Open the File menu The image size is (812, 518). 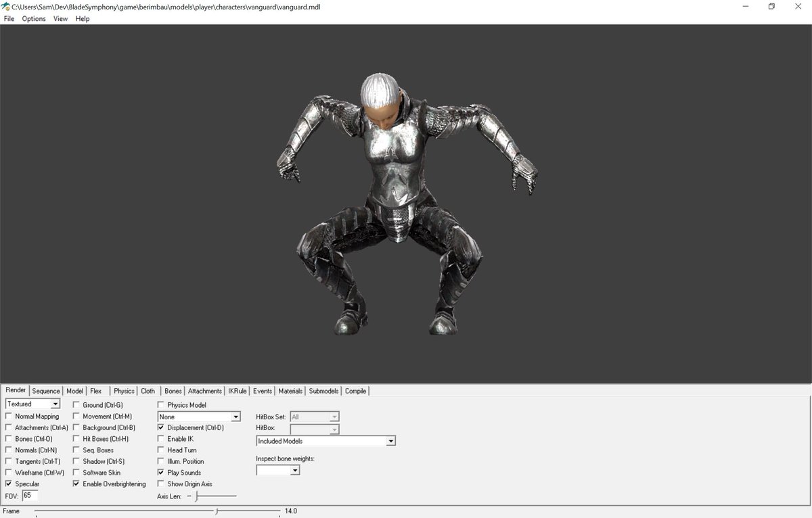coord(9,19)
